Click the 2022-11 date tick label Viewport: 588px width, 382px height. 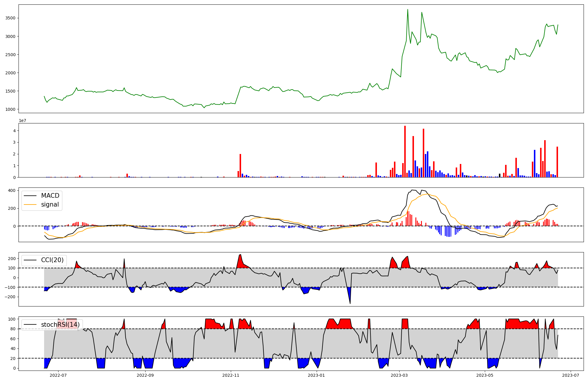(231, 375)
